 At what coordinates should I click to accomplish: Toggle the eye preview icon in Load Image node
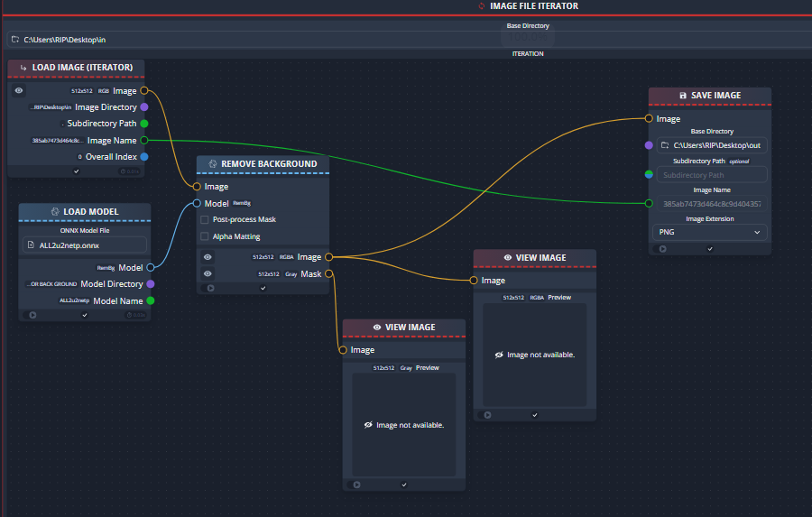click(19, 90)
